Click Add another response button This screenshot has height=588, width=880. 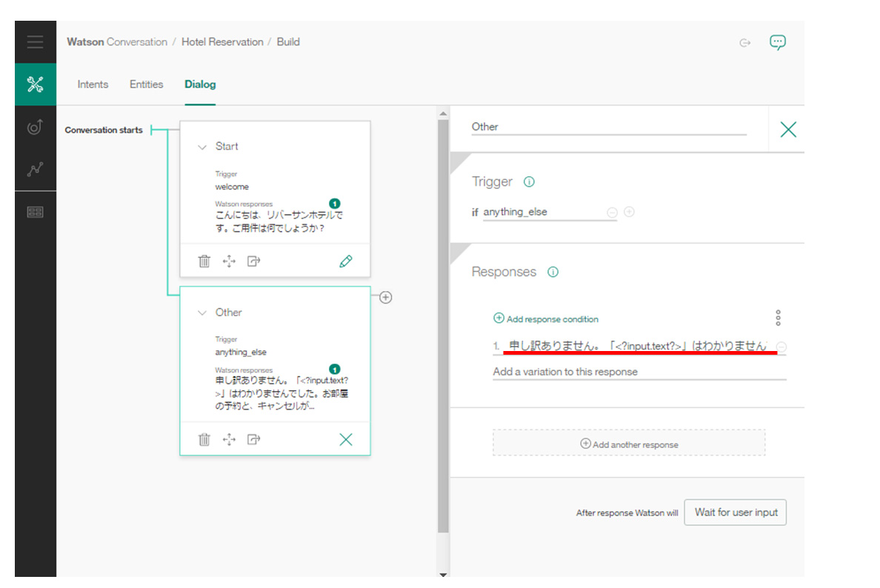pos(629,444)
